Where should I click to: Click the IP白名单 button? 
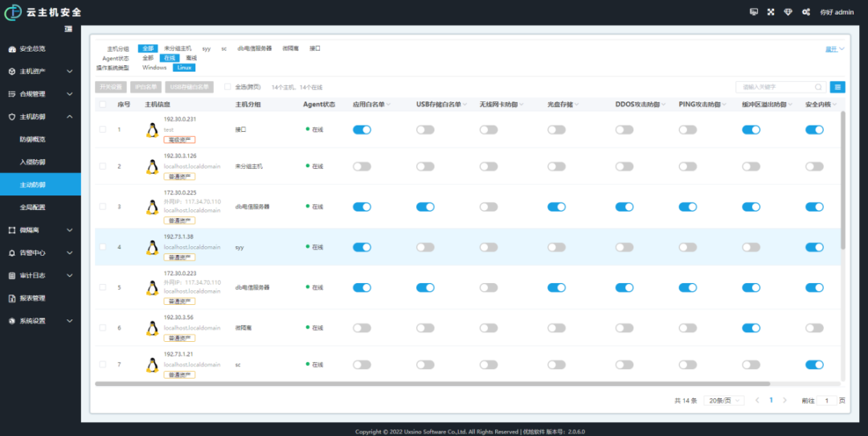click(146, 87)
